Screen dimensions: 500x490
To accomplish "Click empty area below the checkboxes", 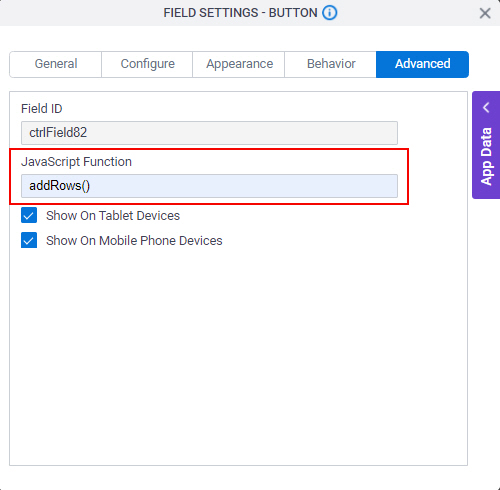I will (x=238, y=357).
